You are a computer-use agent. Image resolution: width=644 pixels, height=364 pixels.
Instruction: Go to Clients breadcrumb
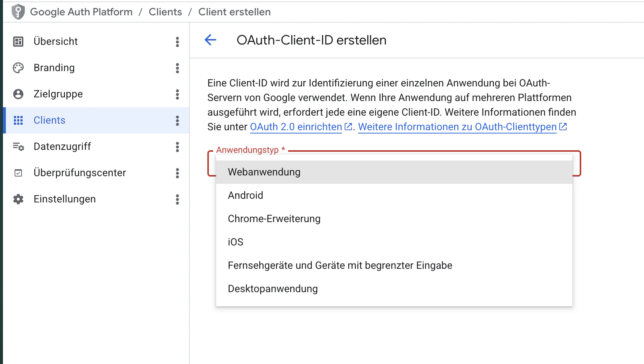point(165,12)
